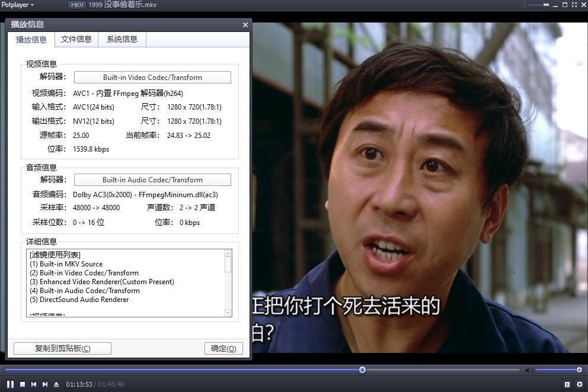Skip to the next track
588x392 pixels.
(x=45, y=384)
